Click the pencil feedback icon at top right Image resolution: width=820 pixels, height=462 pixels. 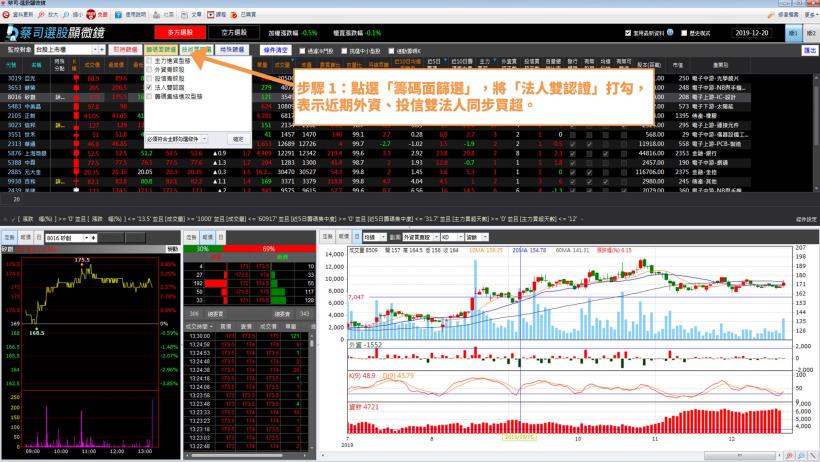(x=771, y=15)
